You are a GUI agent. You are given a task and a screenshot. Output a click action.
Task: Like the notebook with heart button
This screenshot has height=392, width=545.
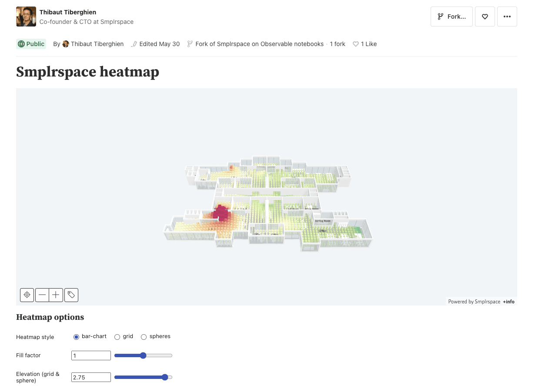click(485, 17)
